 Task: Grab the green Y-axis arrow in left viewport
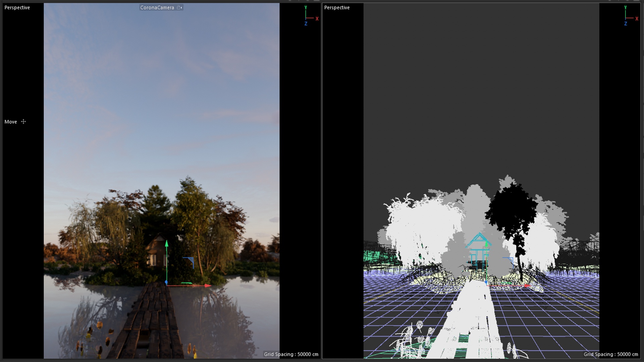click(x=166, y=244)
